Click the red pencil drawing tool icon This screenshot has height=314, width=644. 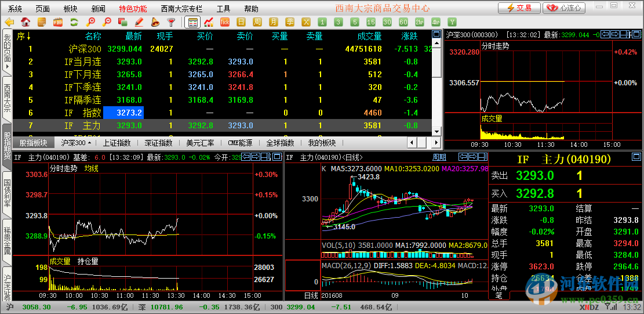[x=139, y=22]
